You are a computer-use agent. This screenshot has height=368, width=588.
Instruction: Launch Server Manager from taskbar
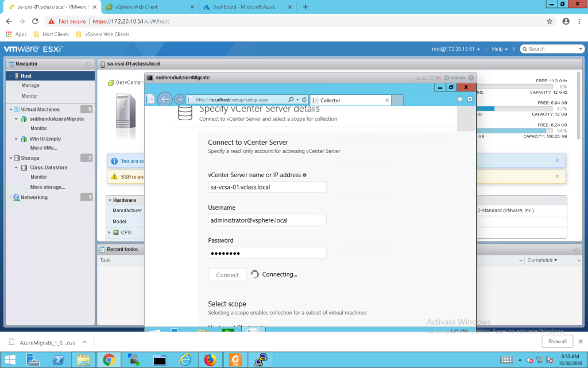click(x=33, y=360)
